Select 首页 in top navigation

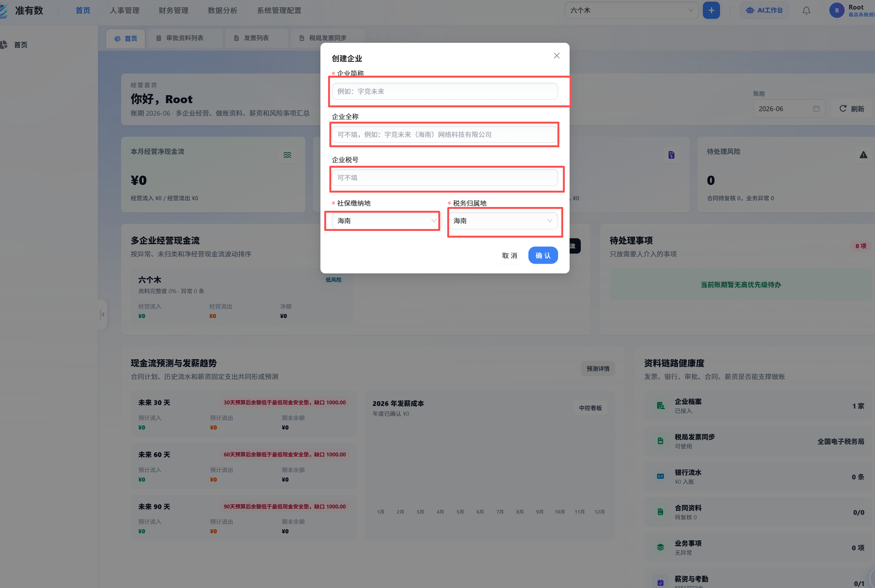pyautogui.click(x=83, y=11)
